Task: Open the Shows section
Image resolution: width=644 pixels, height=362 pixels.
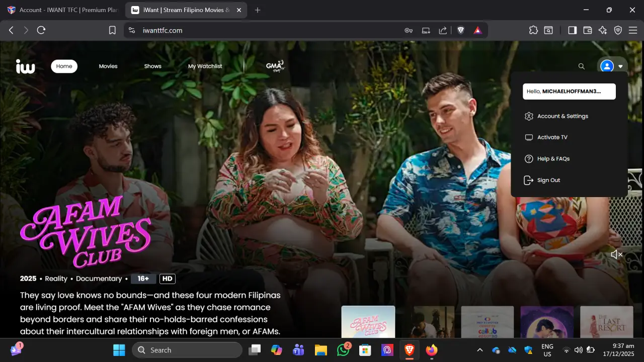Action: (153, 66)
